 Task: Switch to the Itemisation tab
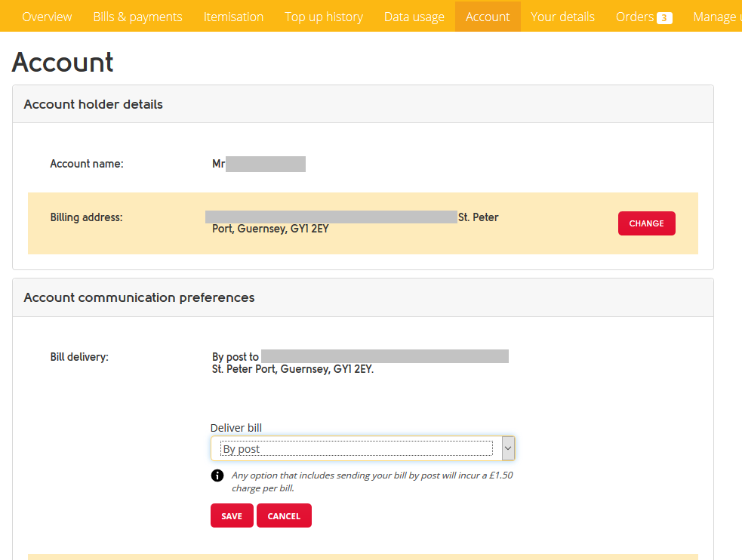coord(233,17)
